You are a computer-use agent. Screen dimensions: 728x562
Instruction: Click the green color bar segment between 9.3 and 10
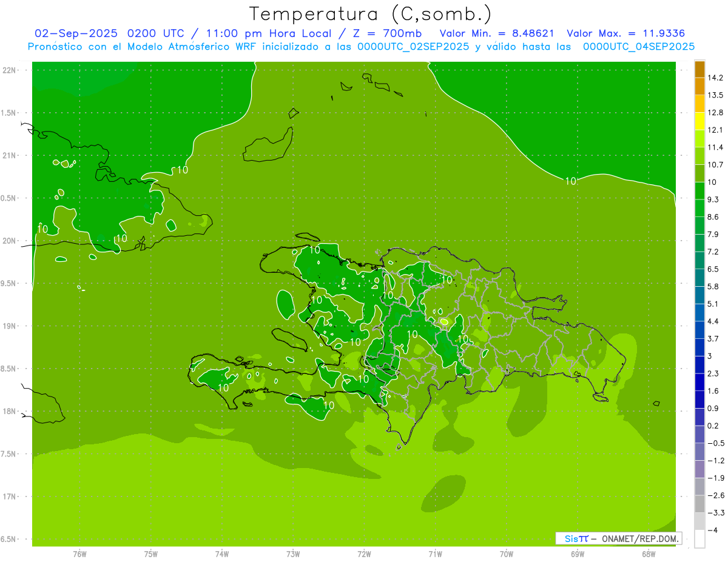pos(699,191)
